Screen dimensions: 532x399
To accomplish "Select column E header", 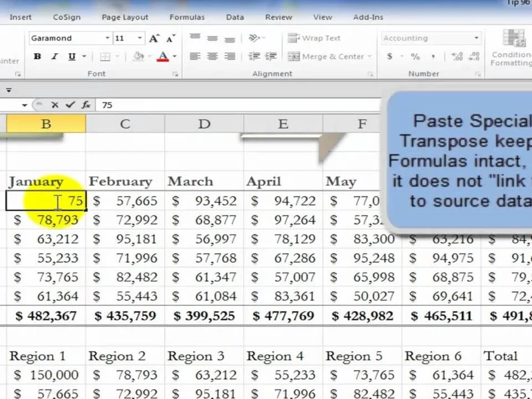I will tap(284, 123).
